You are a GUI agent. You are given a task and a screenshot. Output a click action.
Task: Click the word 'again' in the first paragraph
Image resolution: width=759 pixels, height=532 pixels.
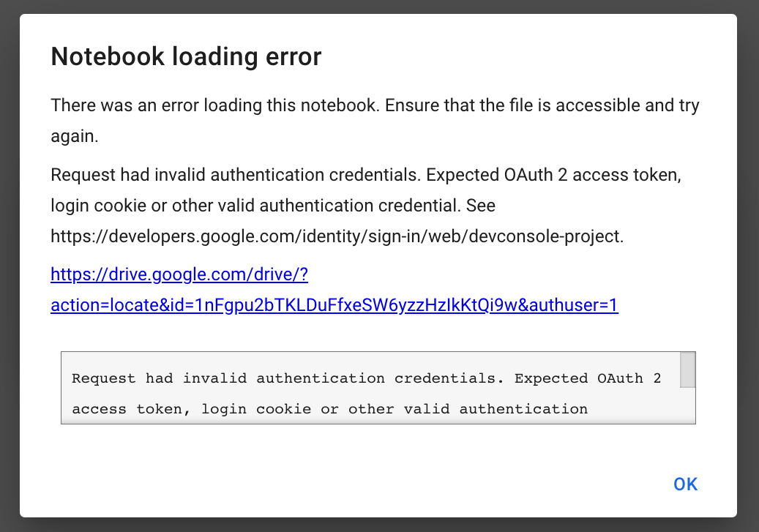[67, 135]
